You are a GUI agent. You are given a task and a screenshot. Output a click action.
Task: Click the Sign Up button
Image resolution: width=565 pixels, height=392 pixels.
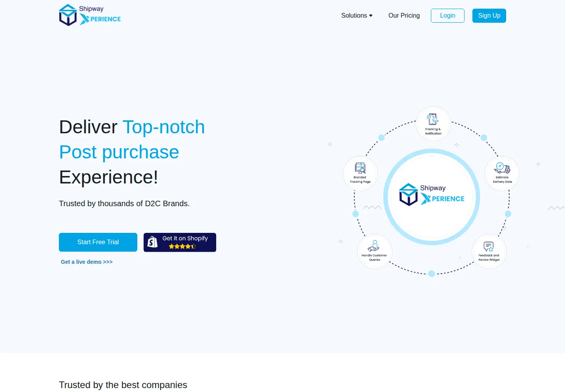pos(489,16)
